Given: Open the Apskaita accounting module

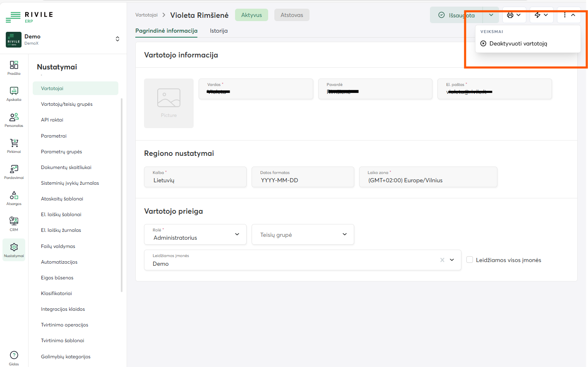Looking at the screenshot, I should click(14, 94).
